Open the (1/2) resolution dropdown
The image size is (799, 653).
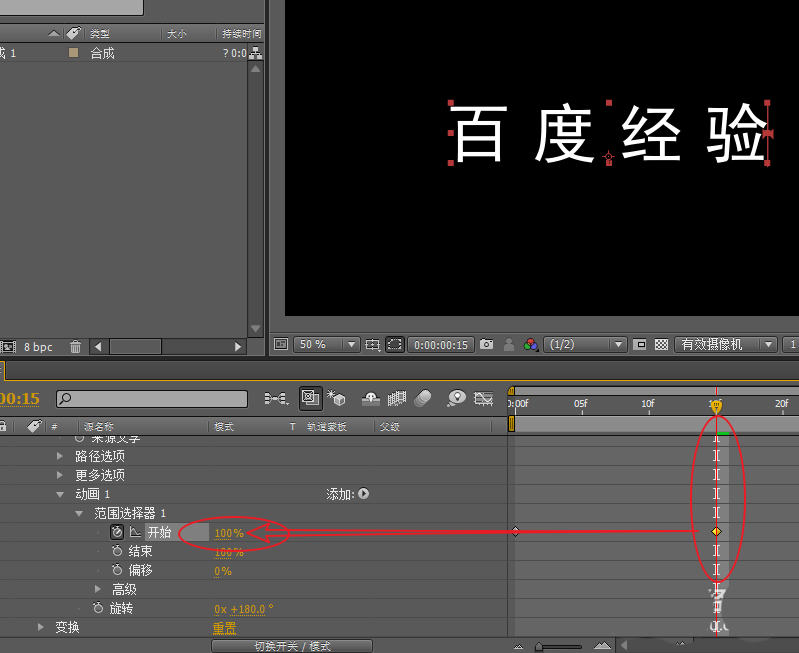point(584,345)
